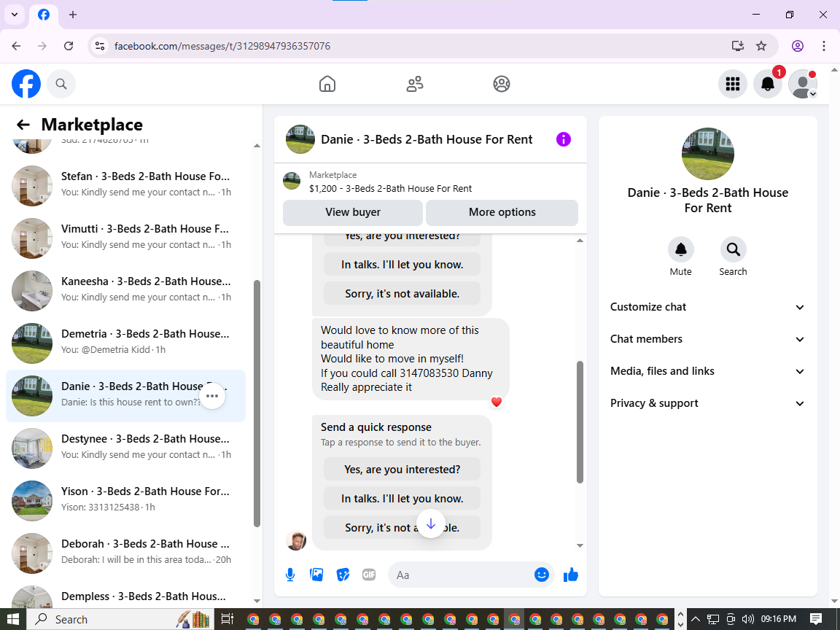Image resolution: width=840 pixels, height=630 pixels.
Task: Send upper 'Sorry, it's not available.' response
Action: 402,294
